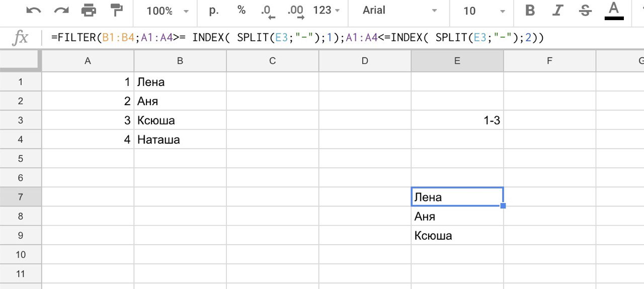Screen dimensions: 644x289
Task: Decrease decimal places with .0 icon
Action: pyautogui.click(x=269, y=12)
